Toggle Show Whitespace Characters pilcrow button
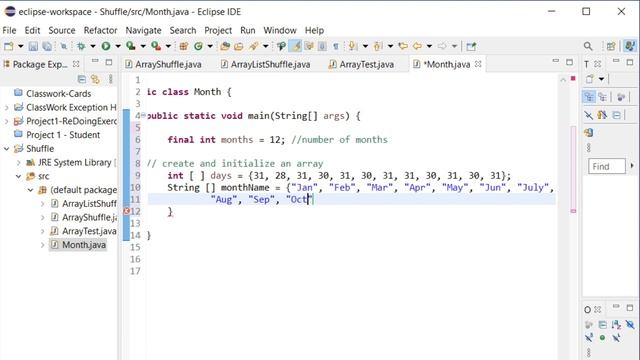 [x=336, y=47]
